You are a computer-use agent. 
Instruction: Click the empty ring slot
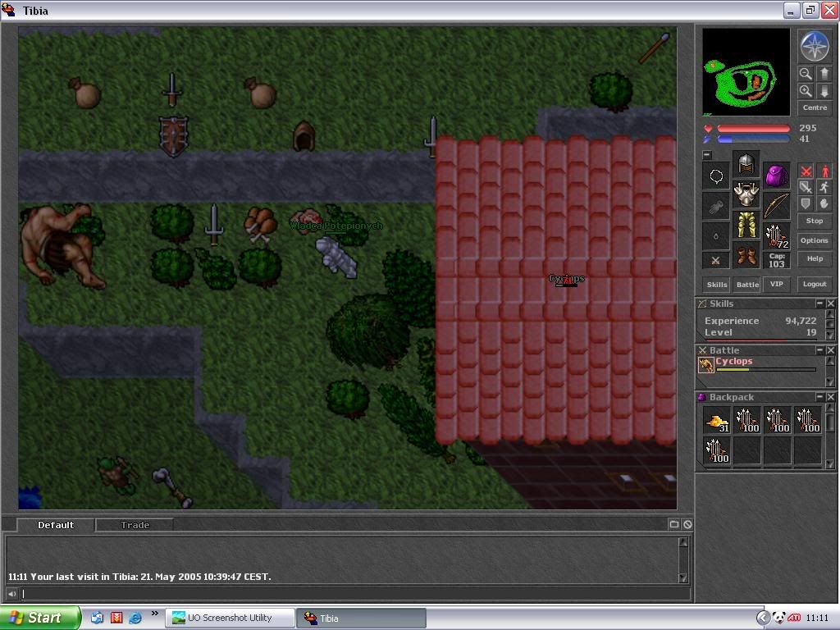point(715,236)
